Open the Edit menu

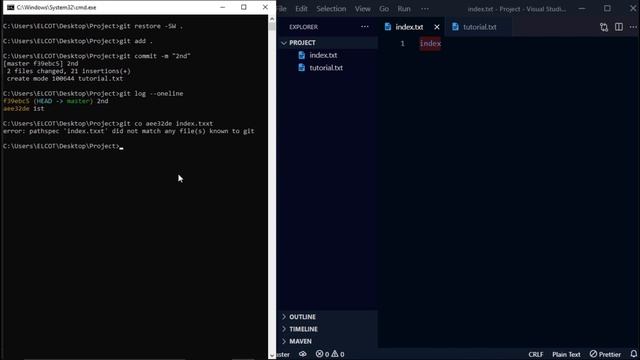(x=301, y=9)
